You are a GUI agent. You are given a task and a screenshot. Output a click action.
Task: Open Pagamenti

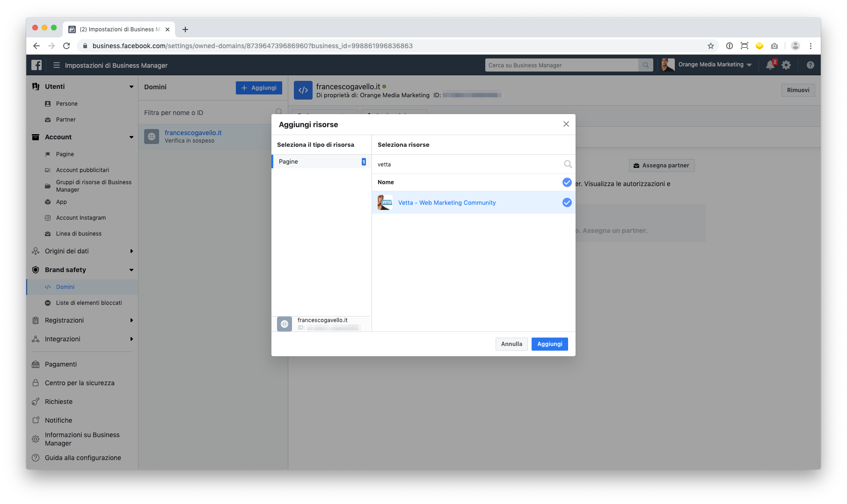tap(61, 364)
